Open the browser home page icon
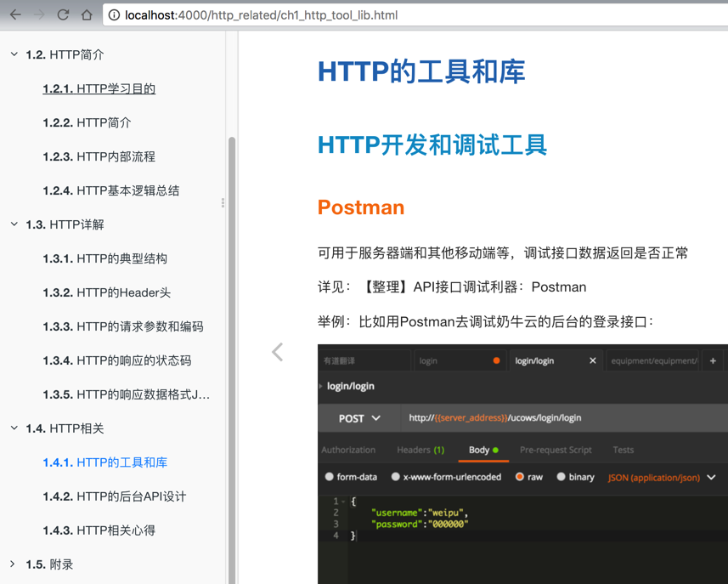This screenshot has width=728, height=584. pos(87,14)
